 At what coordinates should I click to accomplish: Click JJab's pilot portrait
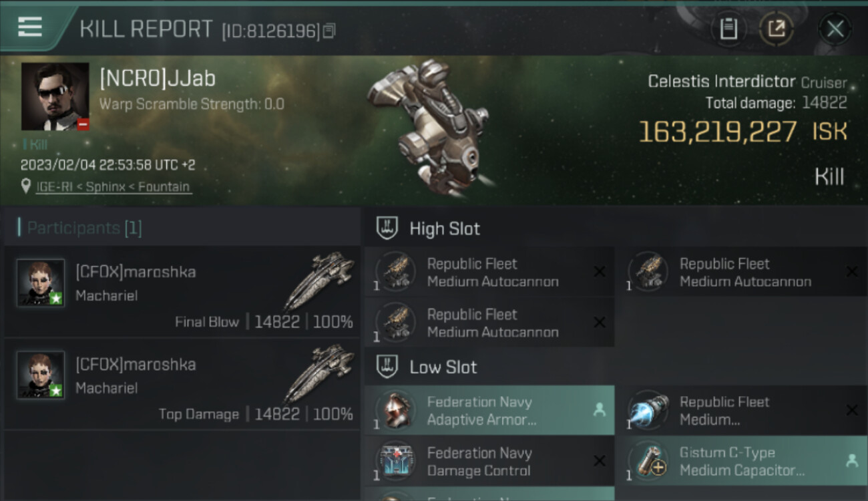[x=55, y=96]
